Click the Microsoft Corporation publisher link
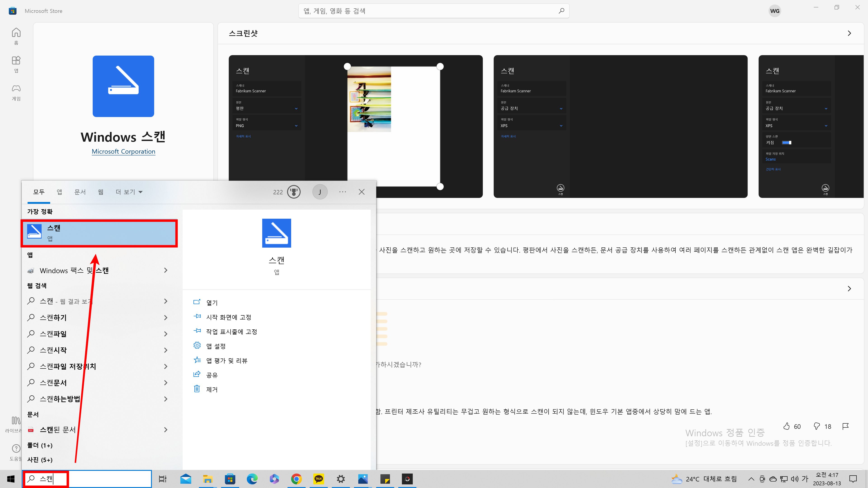Screen dimensions: 868x488 point(123,152)
